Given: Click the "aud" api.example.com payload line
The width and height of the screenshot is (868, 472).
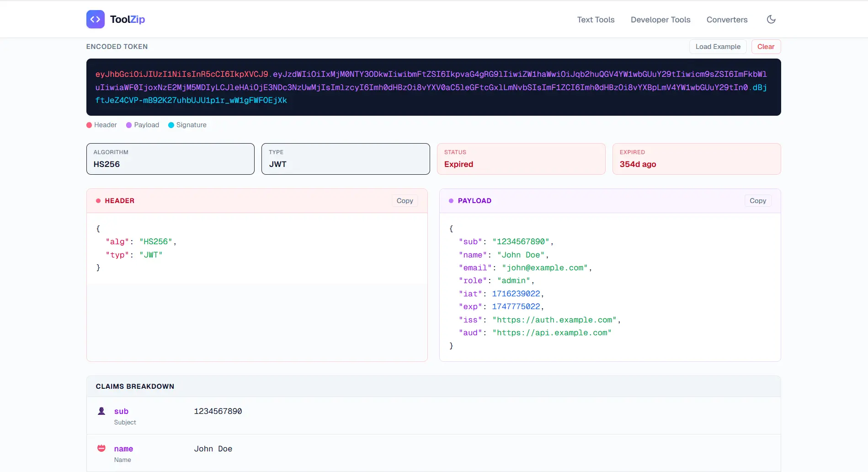Looking at the screenshot, I should 535,333.
